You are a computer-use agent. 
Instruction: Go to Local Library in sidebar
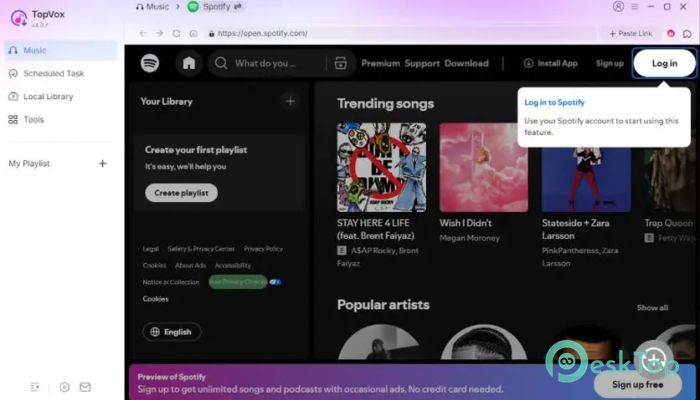(x=60, y=96)
